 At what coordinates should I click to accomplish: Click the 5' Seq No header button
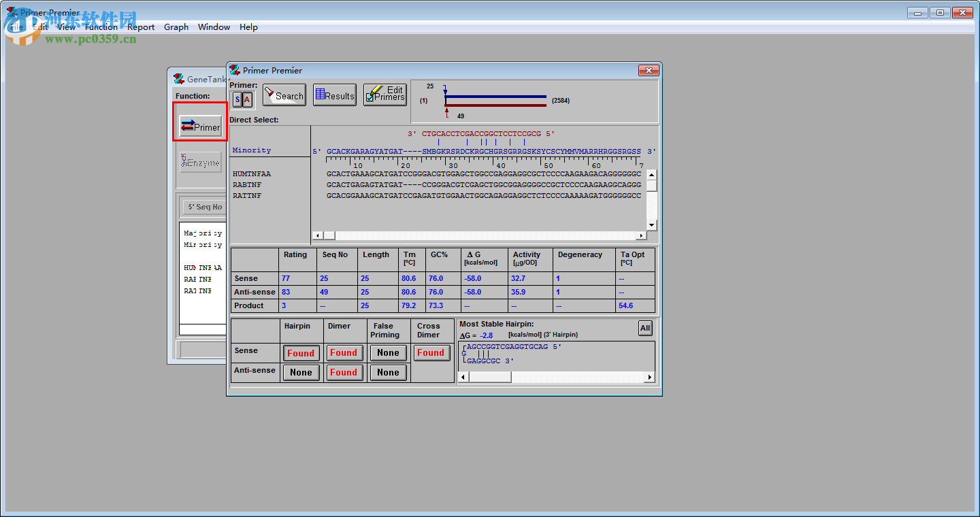click(203, 207)
